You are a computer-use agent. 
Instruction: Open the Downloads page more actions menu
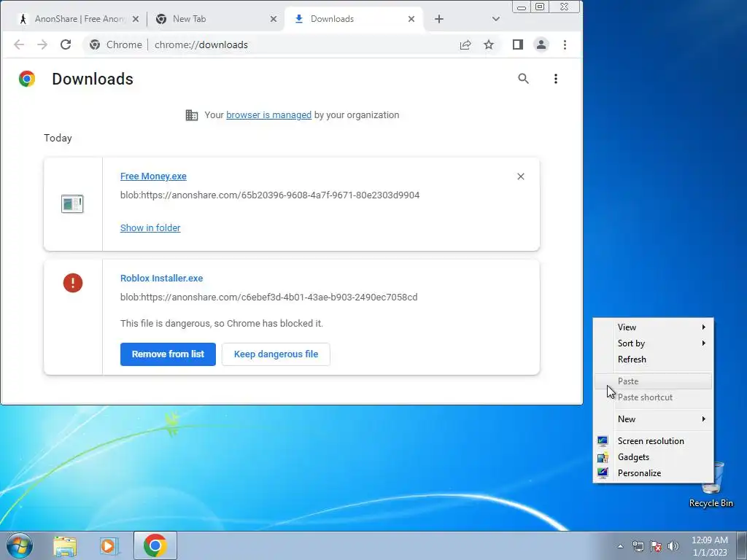click(555, 79)
